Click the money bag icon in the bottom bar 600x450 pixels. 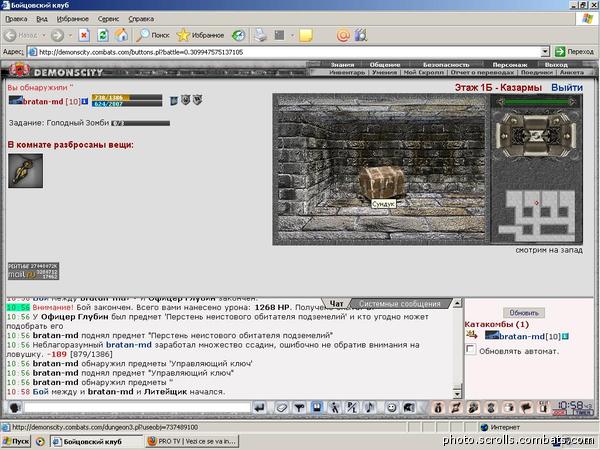[438, 408]
